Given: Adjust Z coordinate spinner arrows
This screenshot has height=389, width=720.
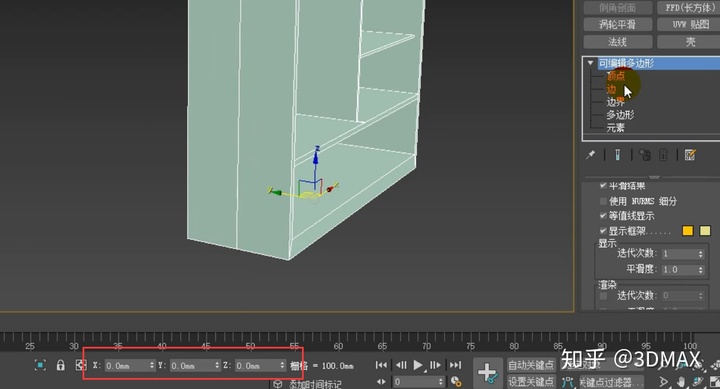Looking at the screenshot, I should click(282, 365).
